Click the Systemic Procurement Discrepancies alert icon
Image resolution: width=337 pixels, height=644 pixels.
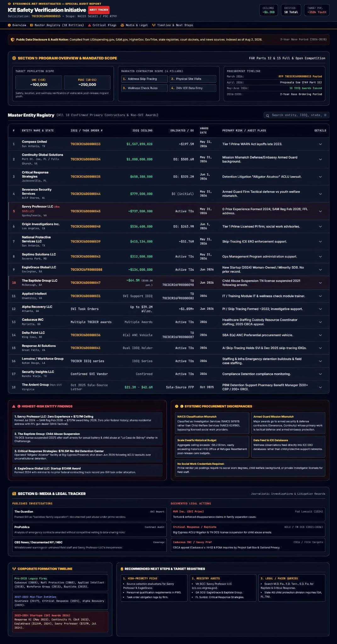point(177,406)
